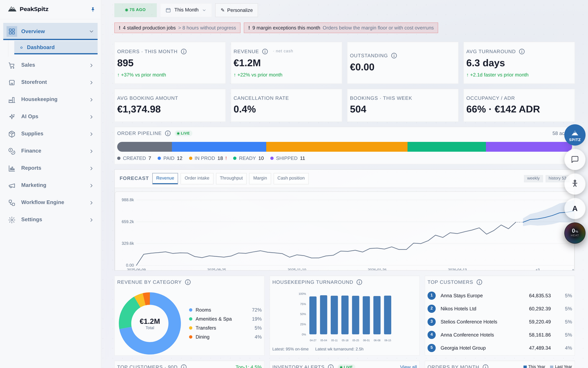Show info icon for Housekeeping Turnaround
The height and width of the screenshot is (368, 588).
pos(359,282)
